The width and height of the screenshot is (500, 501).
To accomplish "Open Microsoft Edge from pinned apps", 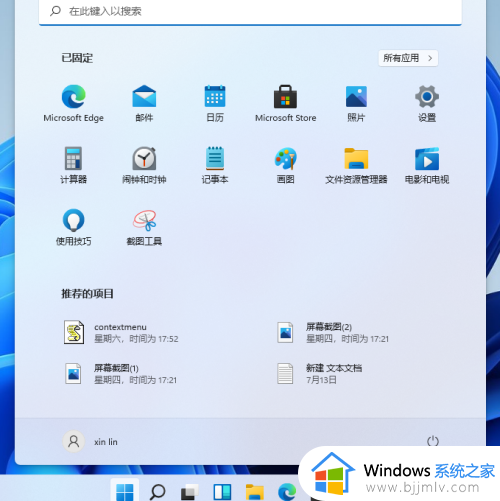I will (x=73, y=103).
